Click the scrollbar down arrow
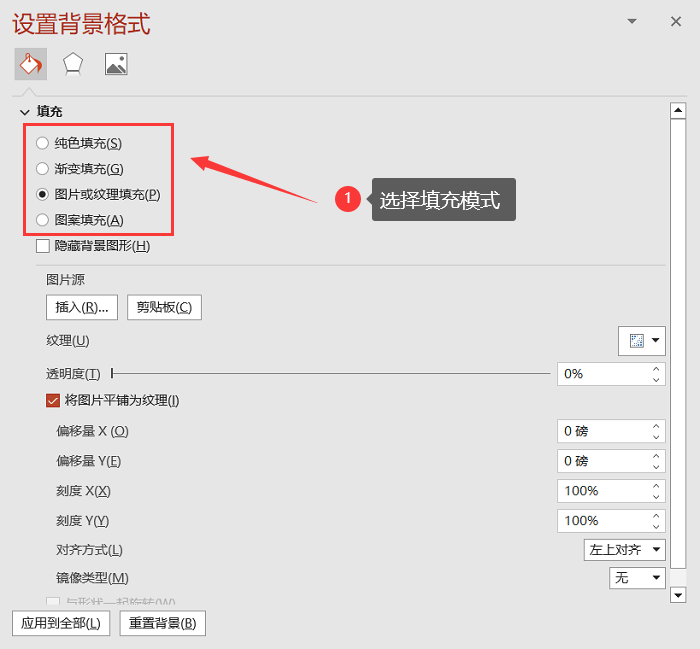 point(678,595)
